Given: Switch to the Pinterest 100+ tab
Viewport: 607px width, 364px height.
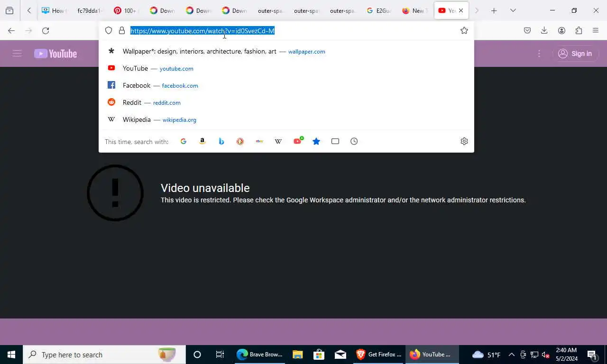Looking at the screenshot, I should pos(126,10).
